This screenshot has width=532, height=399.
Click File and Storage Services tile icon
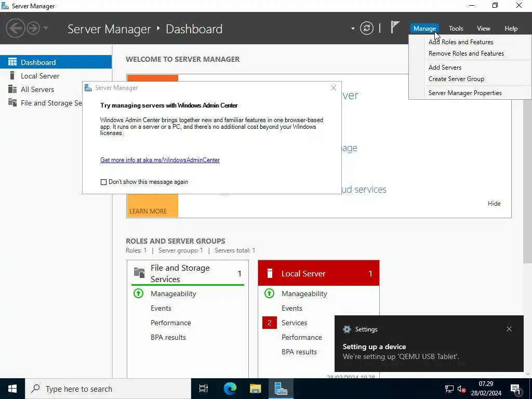pyautogui.click(x=139, y=272)
